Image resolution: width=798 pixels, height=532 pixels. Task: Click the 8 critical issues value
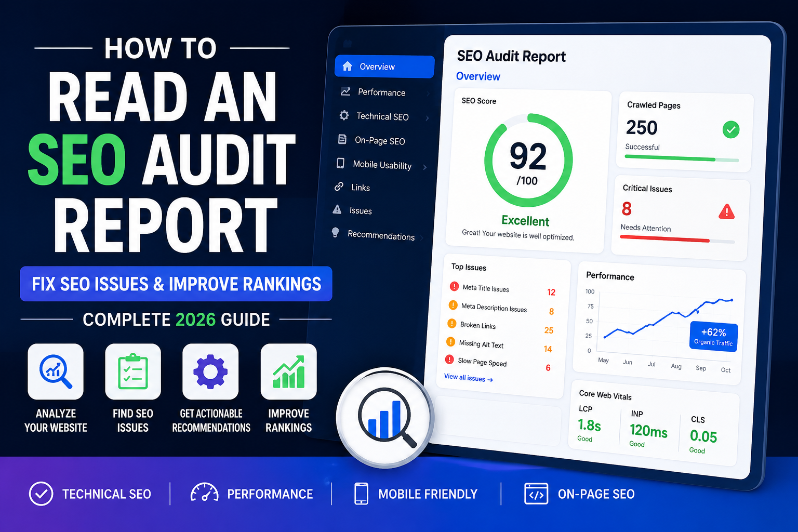pyautogui.click(x=627, y=208)
